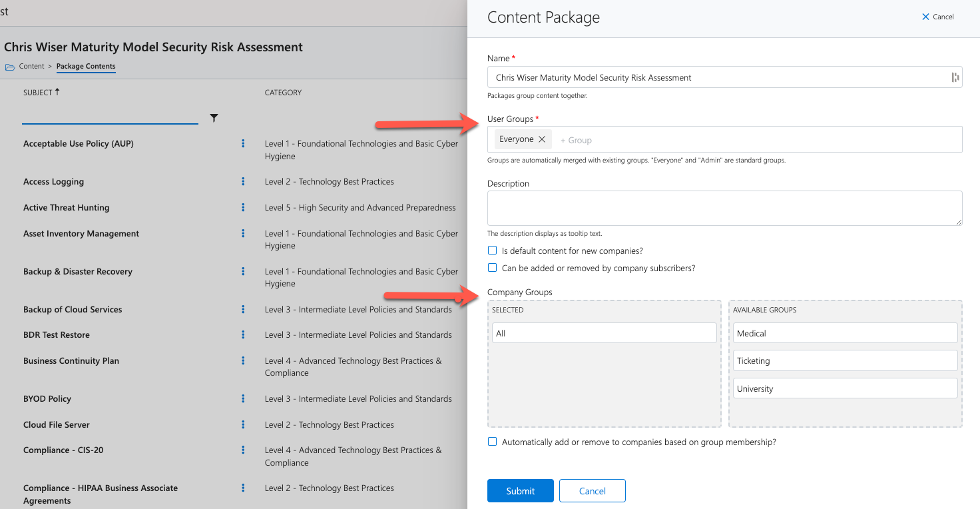
Task: Open kebab menu for BYOD Policy
Action: (243, 398)
